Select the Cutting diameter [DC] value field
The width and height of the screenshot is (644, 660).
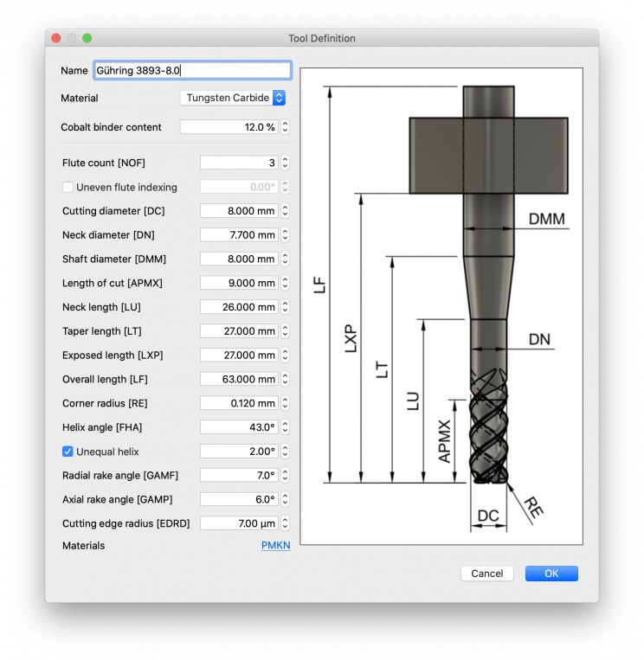coord(239,211)
